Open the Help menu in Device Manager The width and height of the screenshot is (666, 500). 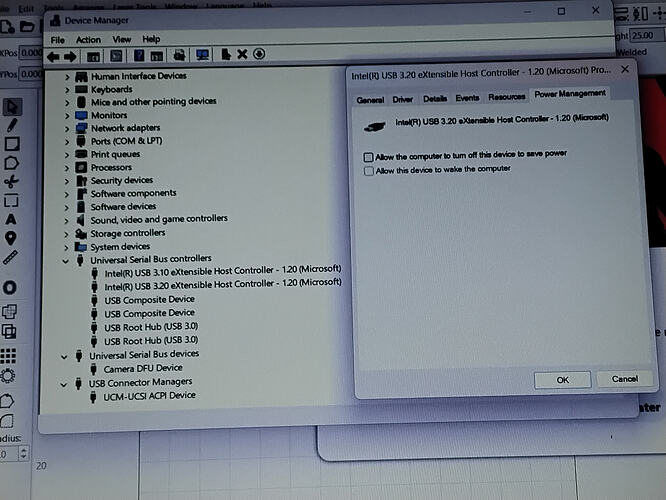151,39
